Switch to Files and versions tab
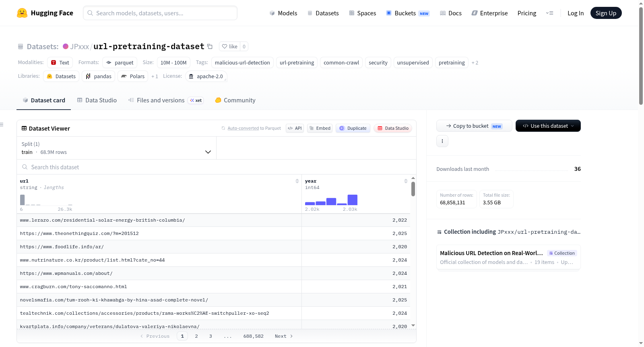Image resolution: width=644 pixels, height=347 pixels. pos(166,100)
